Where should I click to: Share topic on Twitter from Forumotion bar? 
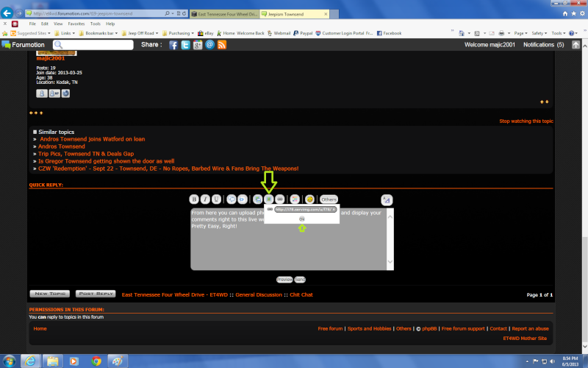click(x=186, y=45)
